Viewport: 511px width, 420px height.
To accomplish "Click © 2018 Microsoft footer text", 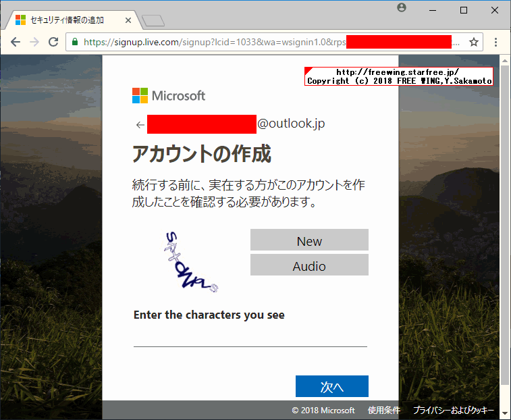I will click(x=323, y=411).
